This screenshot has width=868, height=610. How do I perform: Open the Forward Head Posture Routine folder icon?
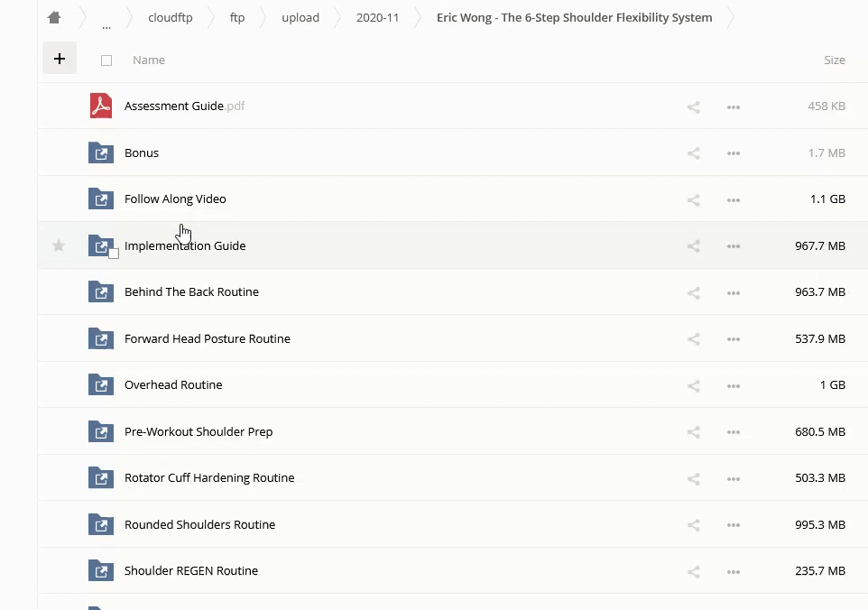(x=101, y=338)
